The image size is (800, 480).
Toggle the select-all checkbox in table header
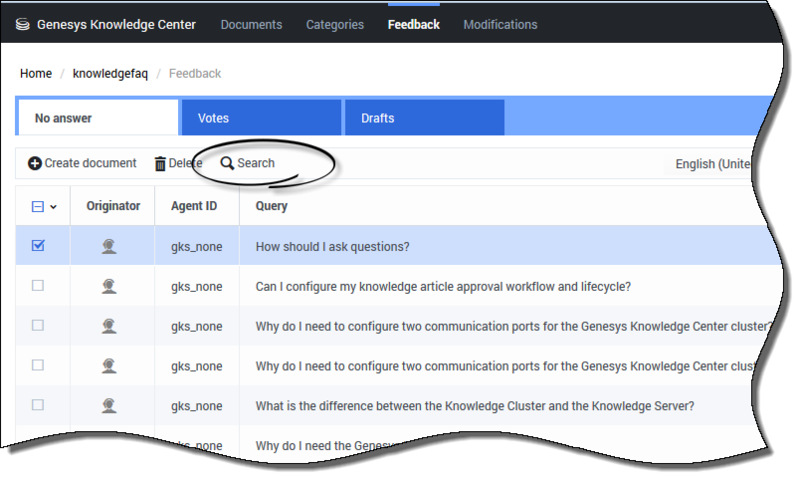pyautogui.click(x=38, y=207)
